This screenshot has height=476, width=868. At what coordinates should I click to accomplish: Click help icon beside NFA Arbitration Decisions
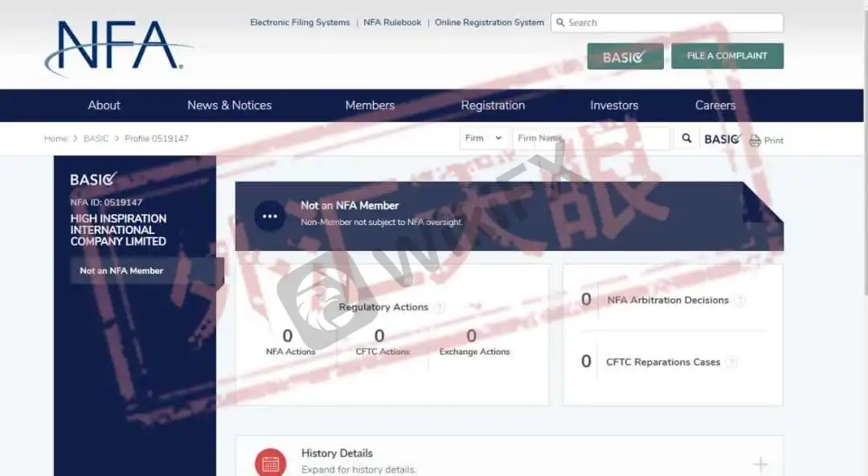coord(739,301)
